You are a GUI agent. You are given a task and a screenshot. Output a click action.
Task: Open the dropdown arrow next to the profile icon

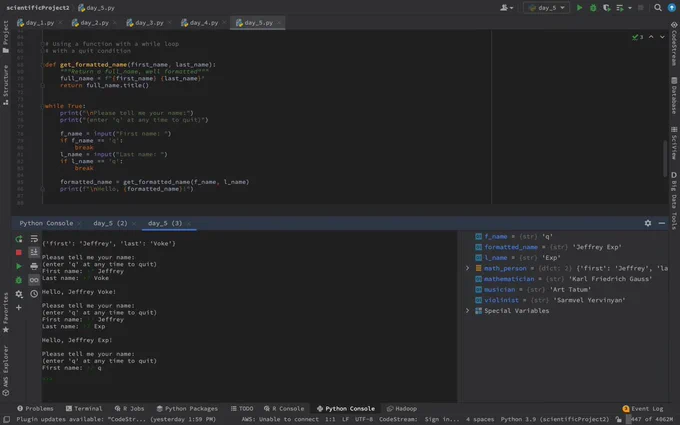tap(630, 8)
